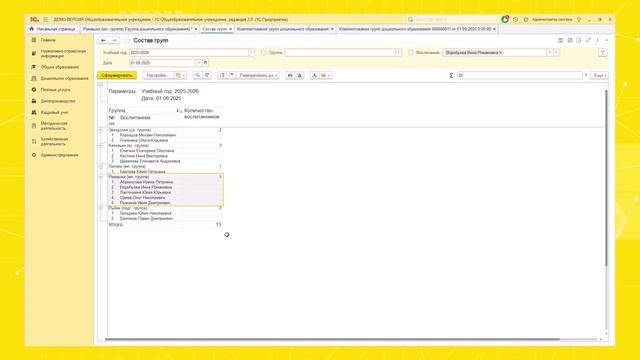Go back with the left arrow

pos(103,40)
